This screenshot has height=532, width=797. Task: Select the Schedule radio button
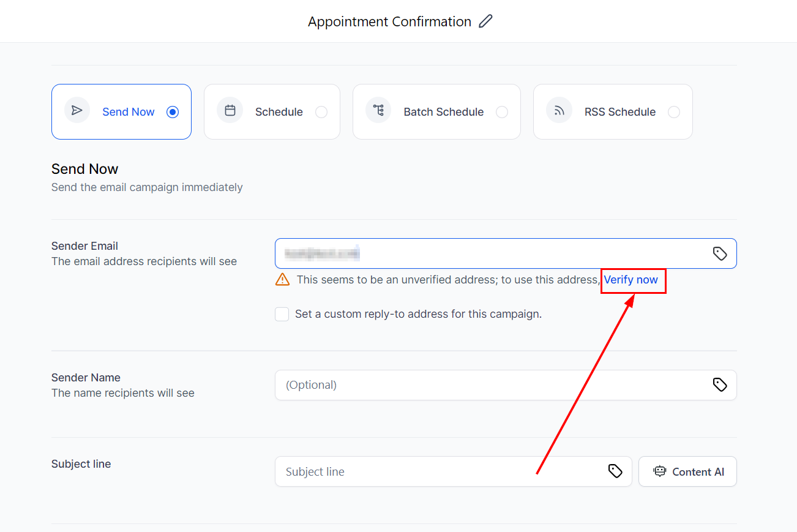click(321, 112)
